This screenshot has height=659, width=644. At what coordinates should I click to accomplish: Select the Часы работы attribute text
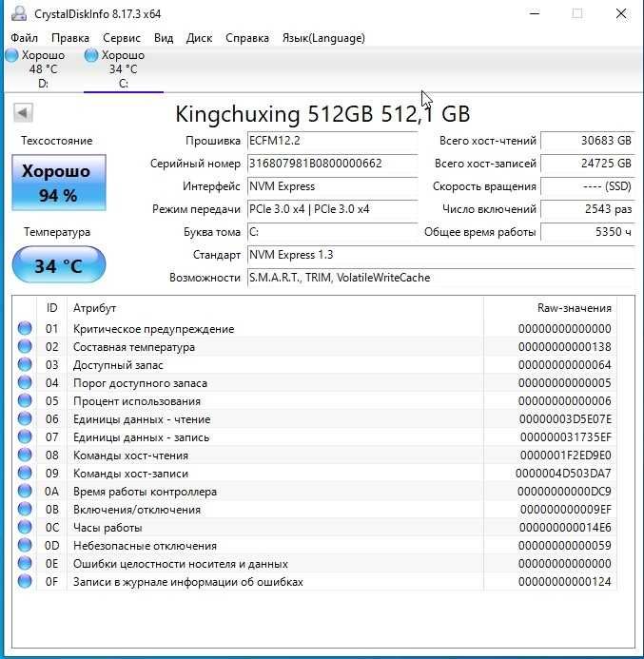coord(107,528)
